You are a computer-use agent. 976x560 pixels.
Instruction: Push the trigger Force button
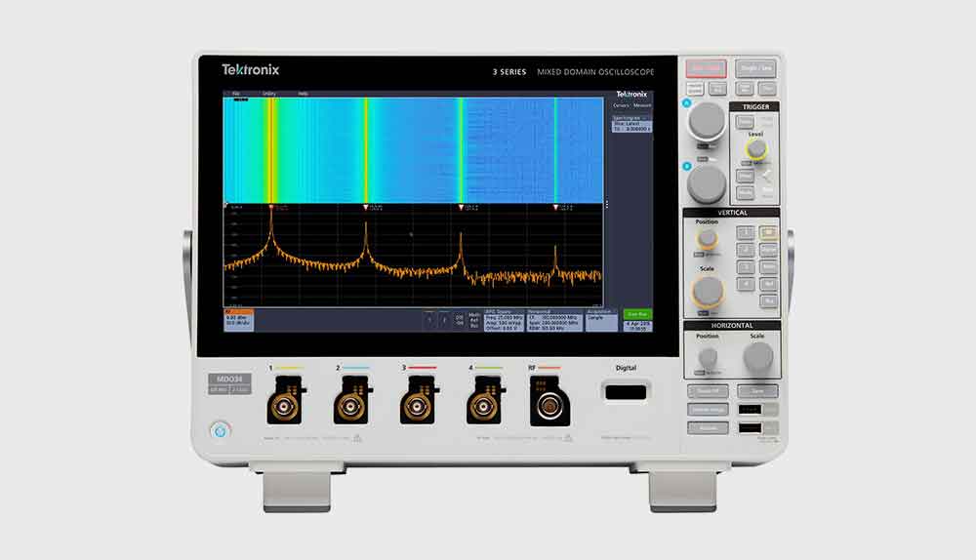tap(745, 122)
